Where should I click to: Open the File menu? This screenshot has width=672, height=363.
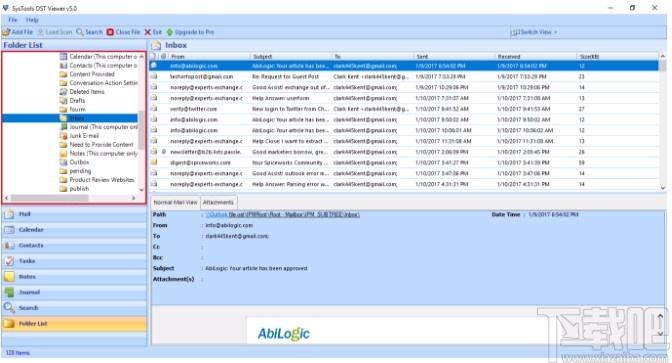click(x=13, y=20)
